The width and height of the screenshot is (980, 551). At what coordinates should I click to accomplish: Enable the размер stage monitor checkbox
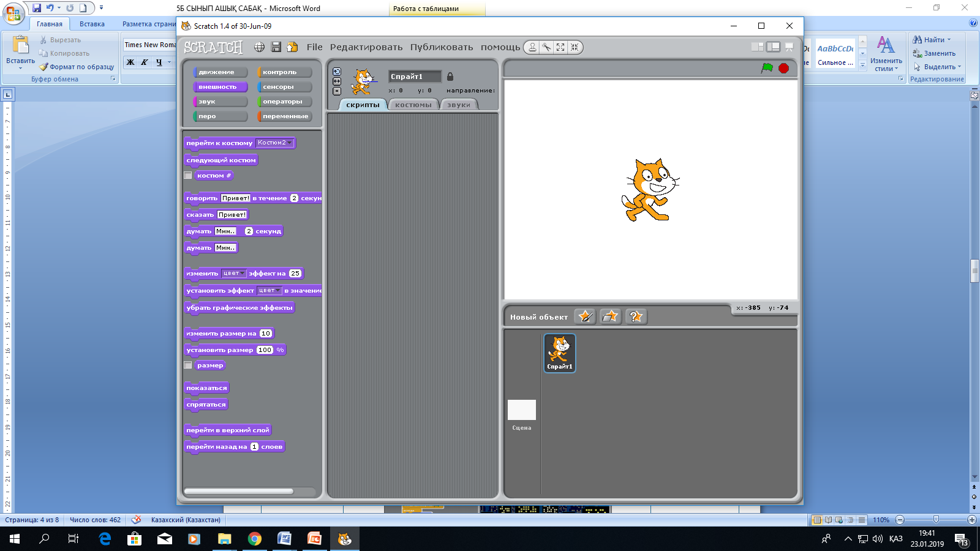coord(188,365)
